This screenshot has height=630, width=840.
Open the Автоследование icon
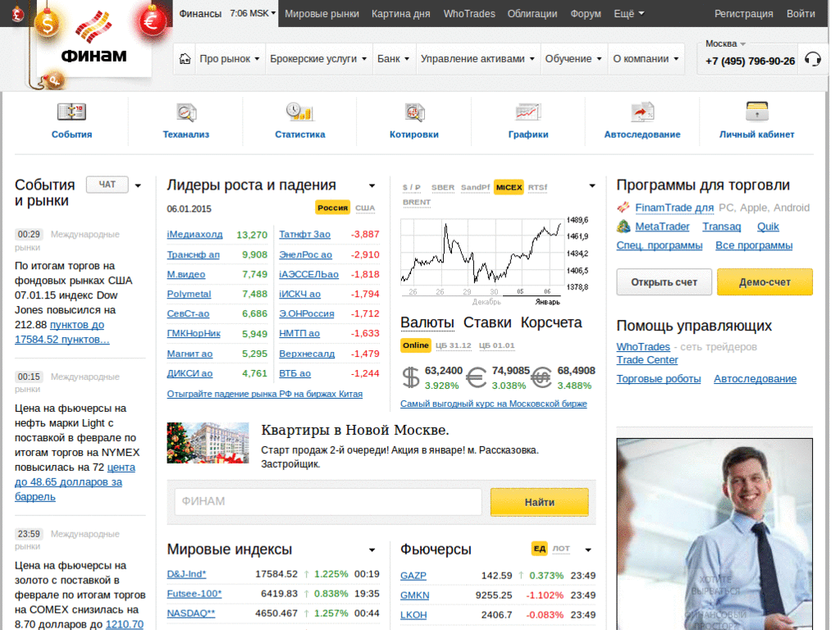pos(642,112)
